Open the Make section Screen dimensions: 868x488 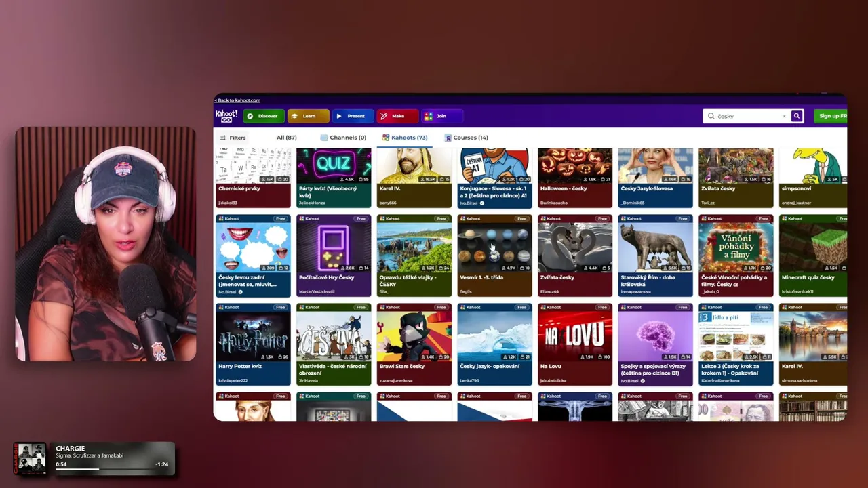(x=397, y=116)
